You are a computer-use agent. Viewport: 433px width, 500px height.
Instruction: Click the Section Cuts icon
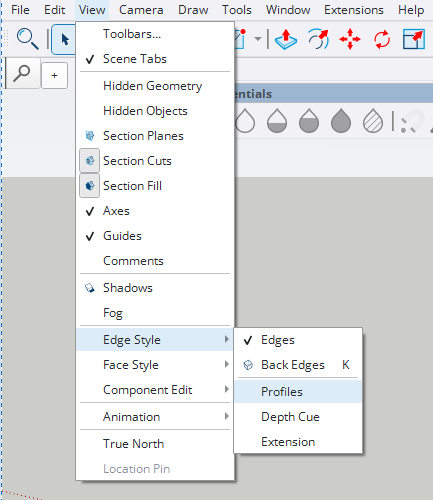(x=89, y=161)
